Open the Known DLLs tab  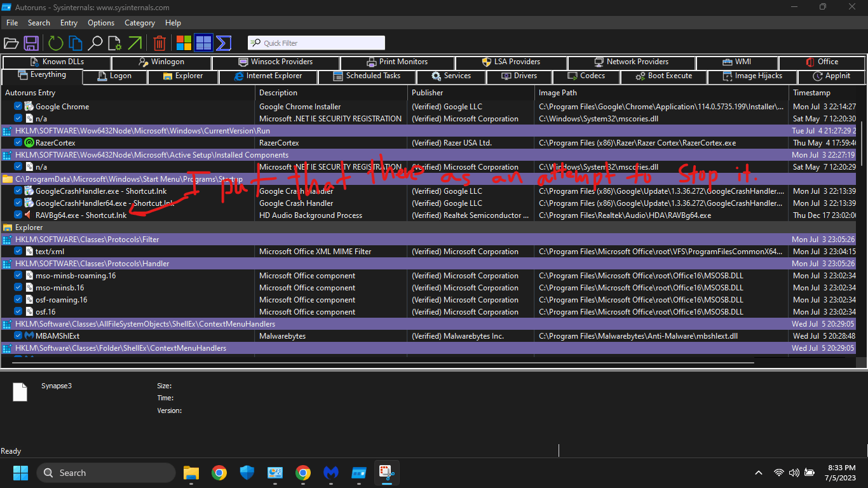(x=57, y=62)
